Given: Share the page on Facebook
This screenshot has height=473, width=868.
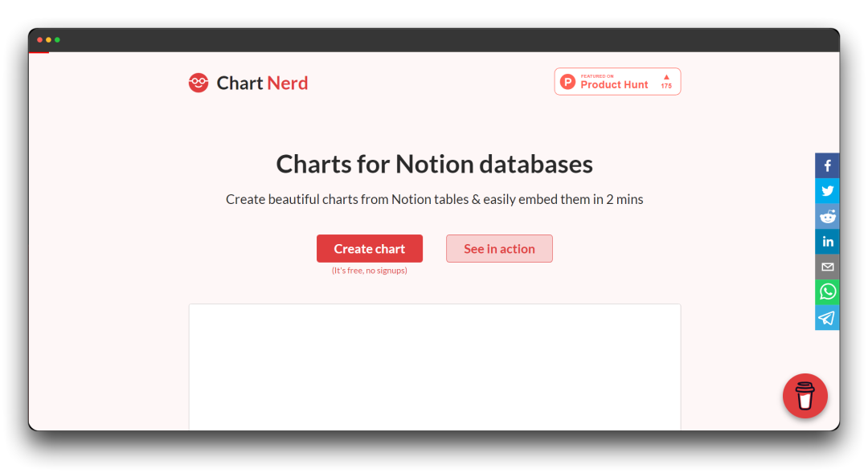Looking at the screenshot, I should 827,165.
